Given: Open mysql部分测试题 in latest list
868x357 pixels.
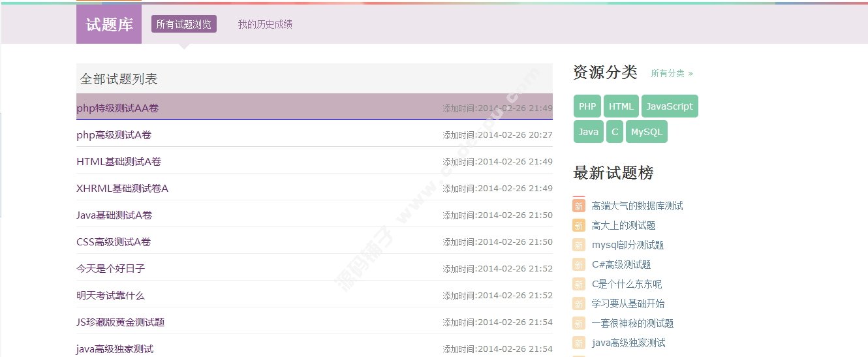Looking at the screenshot, I should point(628,245).
